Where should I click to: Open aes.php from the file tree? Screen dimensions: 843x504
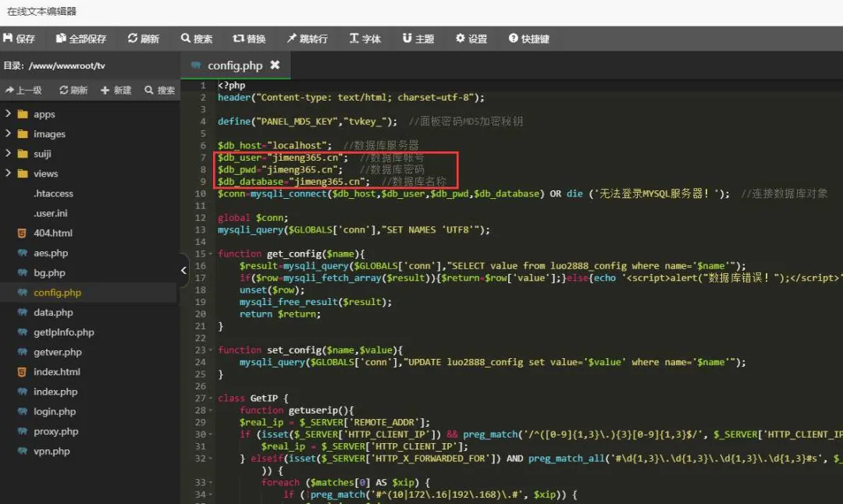tap(51, 253)
